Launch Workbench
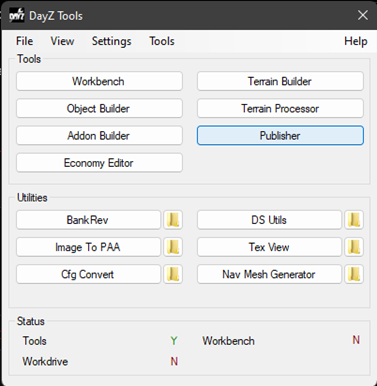This screenshot has height=386, width=377. 99,81
